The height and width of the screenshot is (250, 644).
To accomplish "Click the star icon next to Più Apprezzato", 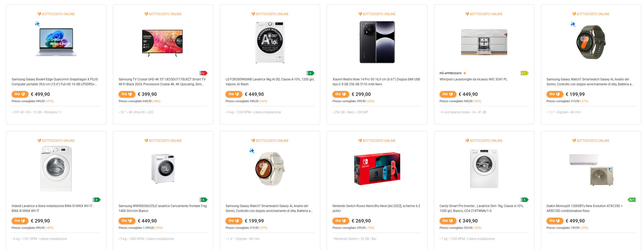I will [465, 73].
